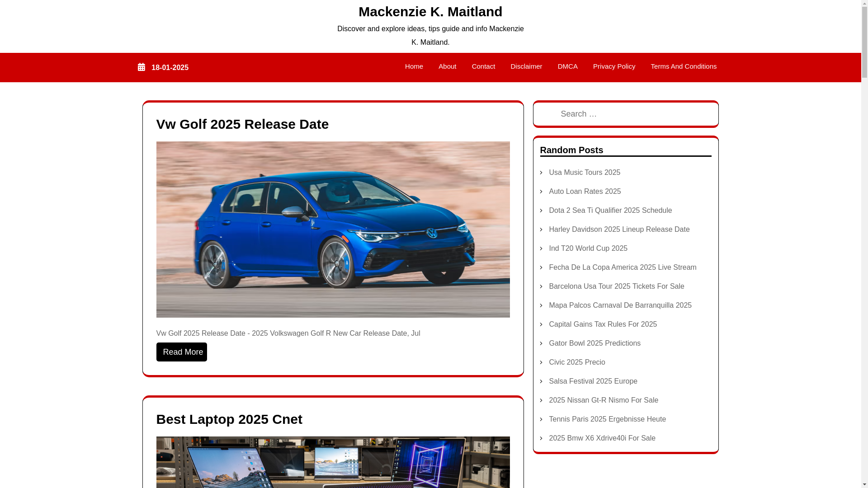Open the Privacy Policy page
The width and height of the screenshot is (868, 488).
(614, 66)
